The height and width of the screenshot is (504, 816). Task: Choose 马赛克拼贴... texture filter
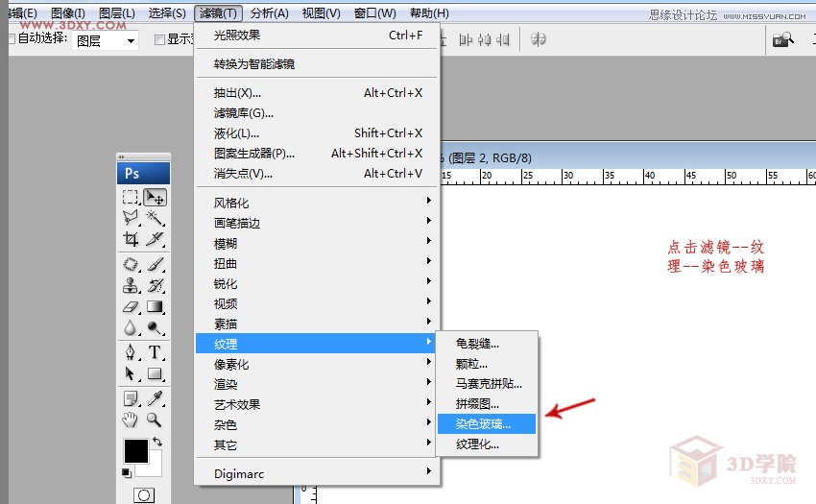pos(487,384)
